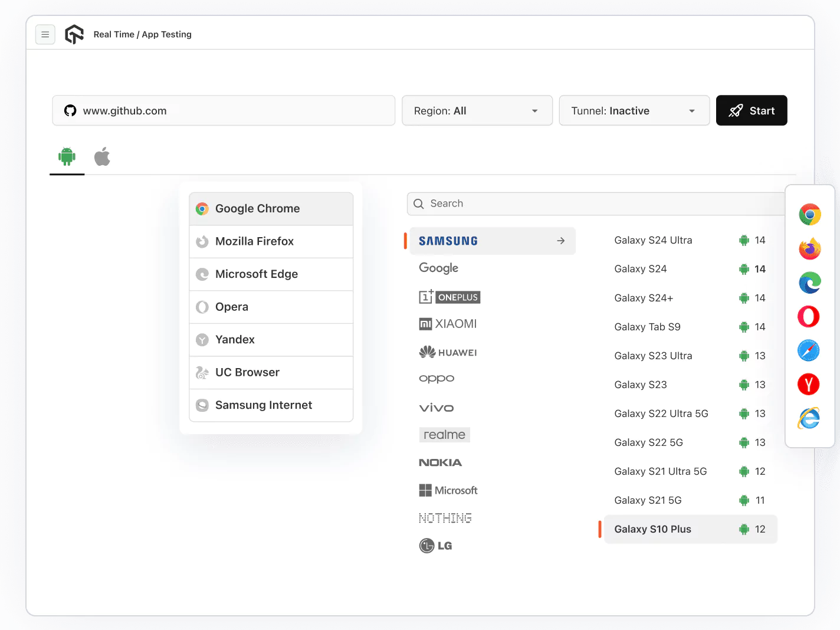Choose Opera in the browser list
The height and width of the screenshot is (630, 840).
[x=271, y=307]
